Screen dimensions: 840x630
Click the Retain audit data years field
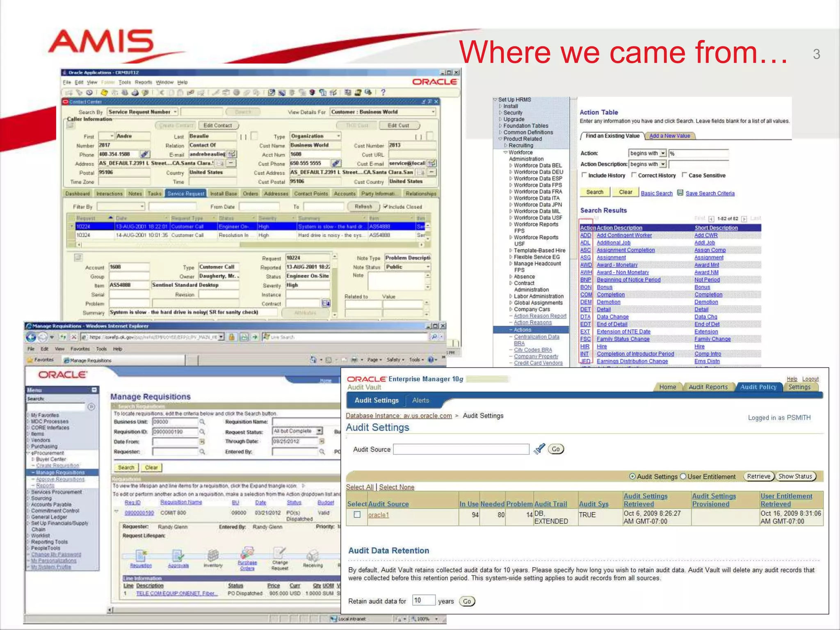[x=423, y=600]
